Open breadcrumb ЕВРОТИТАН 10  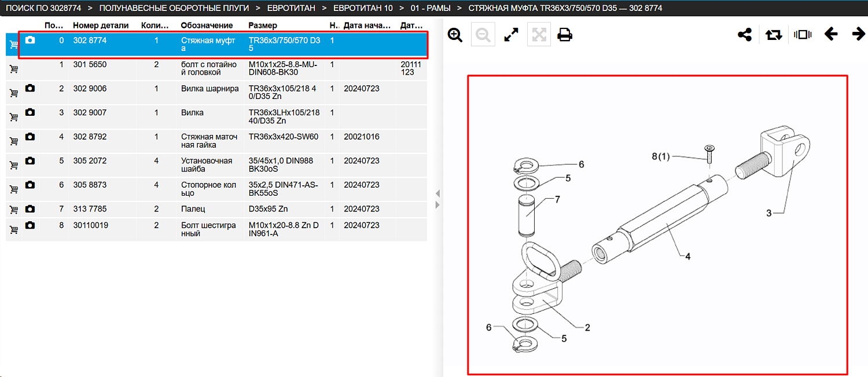[363, 8]
